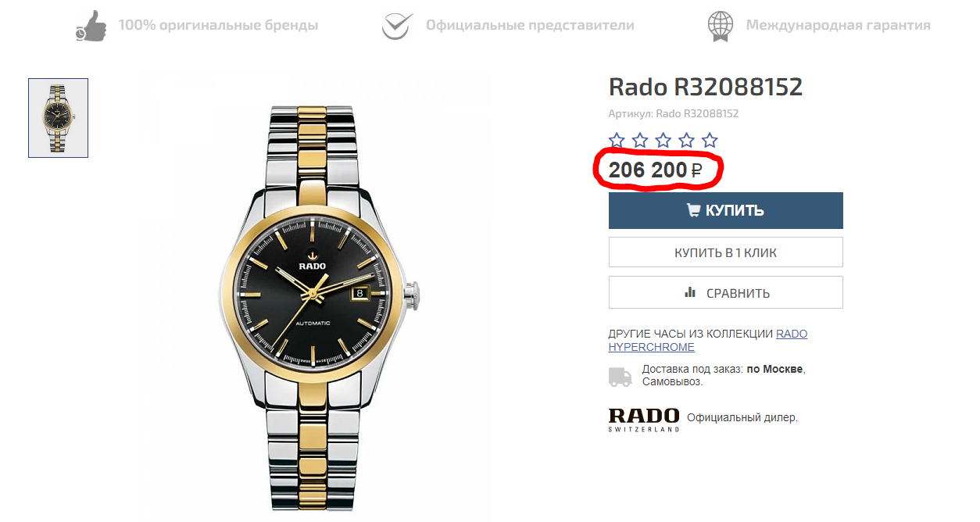The height and width of the screenshot is (522, 980).
Task: Click the checkmark official representatives icon
Action: click(x=396, y=25)
